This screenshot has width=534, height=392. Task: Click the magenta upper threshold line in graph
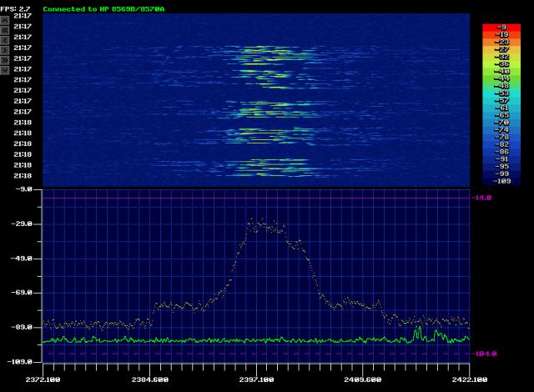(x=256, y=198)
